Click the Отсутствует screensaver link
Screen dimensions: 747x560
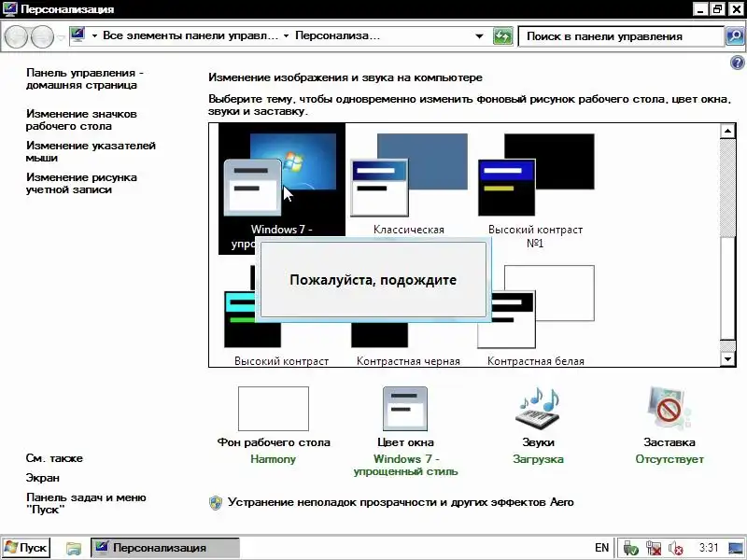click(x=669, y=459)
